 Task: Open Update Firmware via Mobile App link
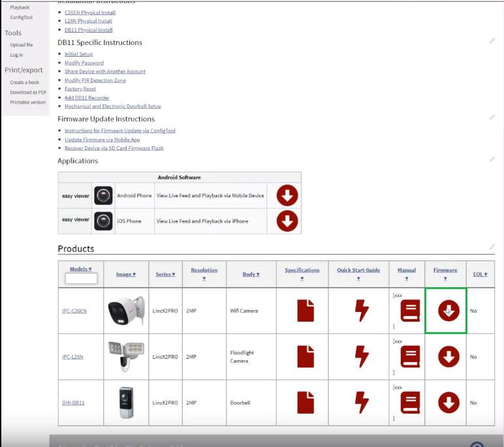[102, 140]
